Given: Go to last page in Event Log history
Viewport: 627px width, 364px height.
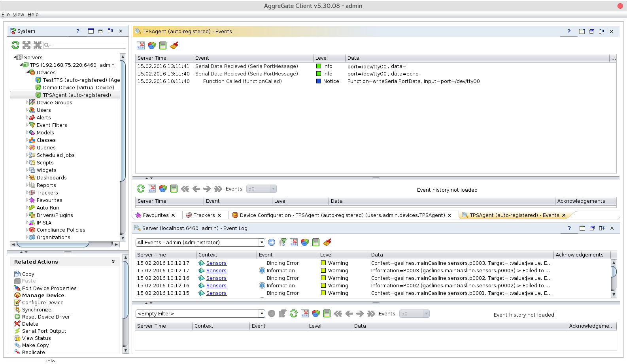Looking at the screenshot, I should [x=371, y=313].
